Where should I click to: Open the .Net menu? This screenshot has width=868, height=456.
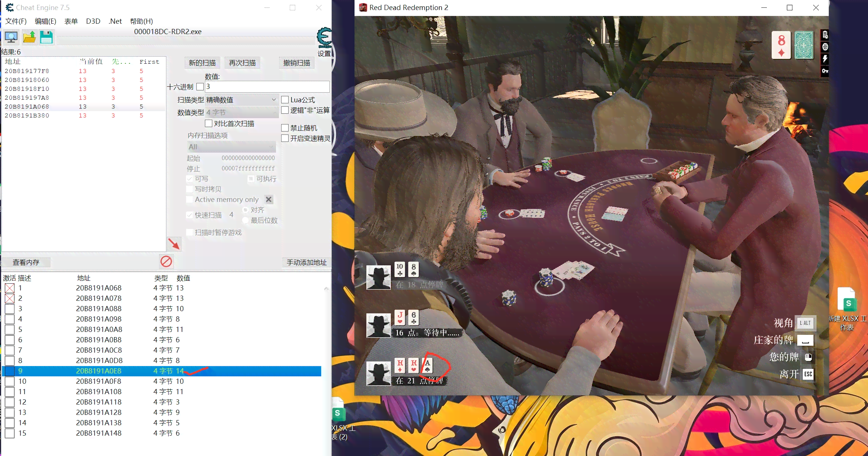click(115, 21)
